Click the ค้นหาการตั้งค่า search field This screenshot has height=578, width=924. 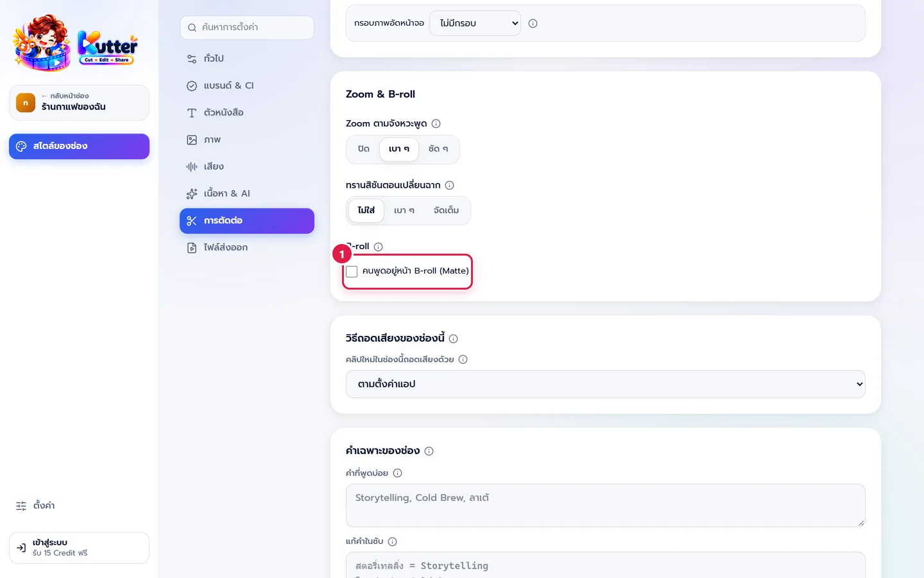tap(247, 28)
